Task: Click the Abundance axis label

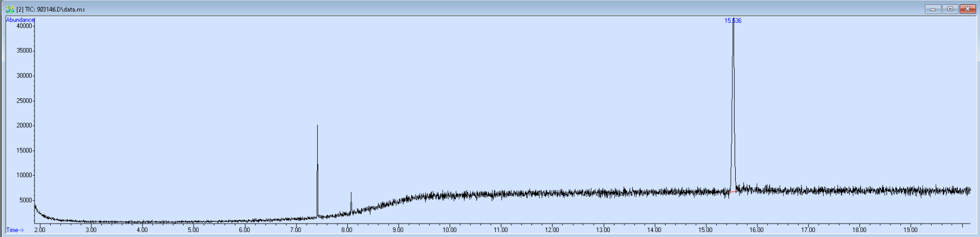Action: click(20, 20)
